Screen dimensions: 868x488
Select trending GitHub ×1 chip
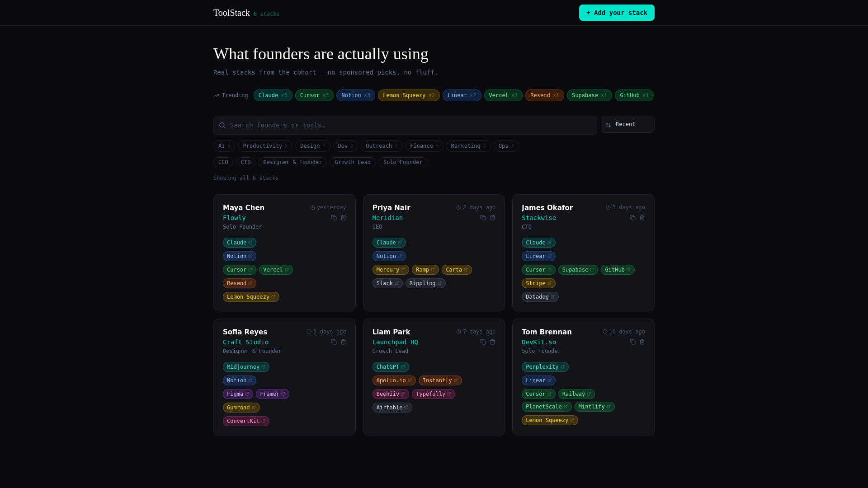pyautogui.click(x=634, y=95)
